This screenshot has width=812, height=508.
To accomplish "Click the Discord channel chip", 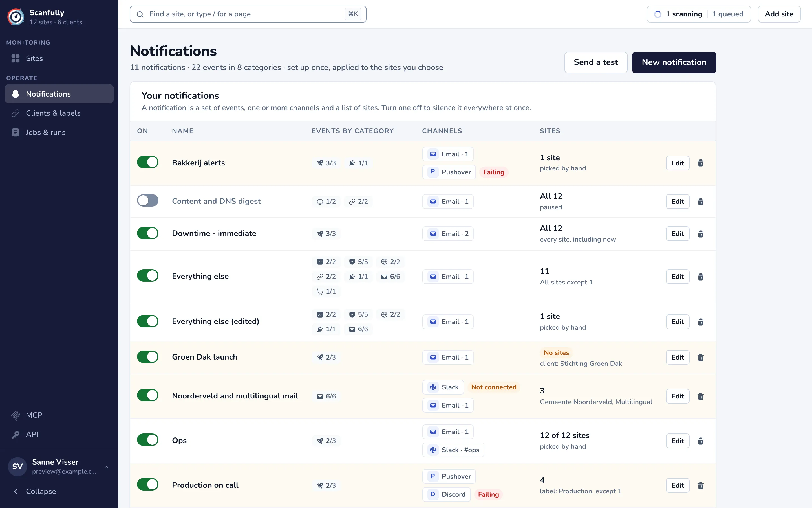I will (446, 494).
